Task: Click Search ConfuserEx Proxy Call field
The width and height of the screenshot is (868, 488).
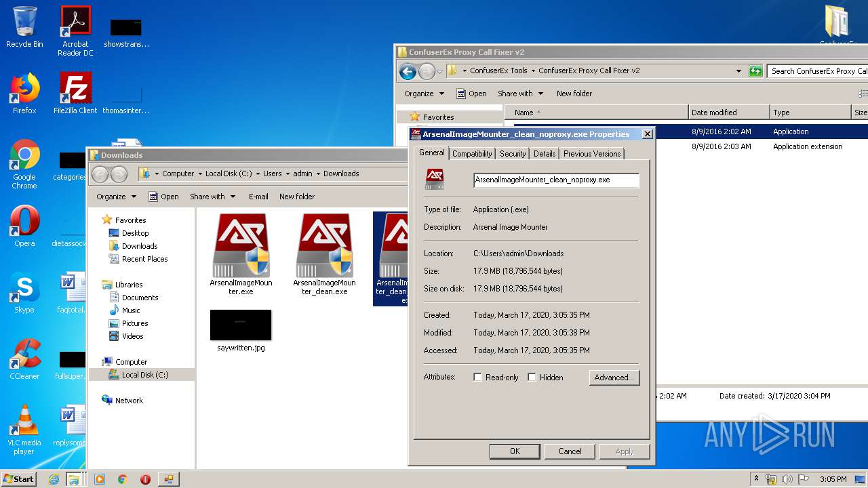Action: (x=818, y=70)
